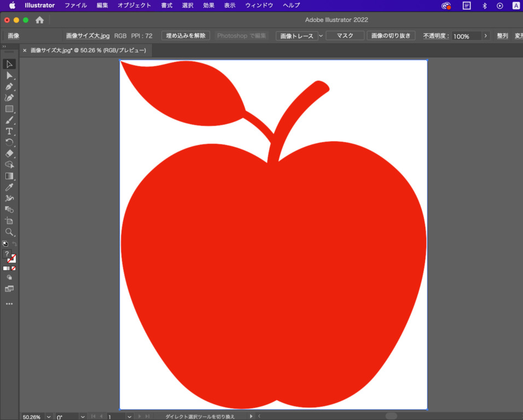Open the rotation angle dropdown

coord(83,417)
